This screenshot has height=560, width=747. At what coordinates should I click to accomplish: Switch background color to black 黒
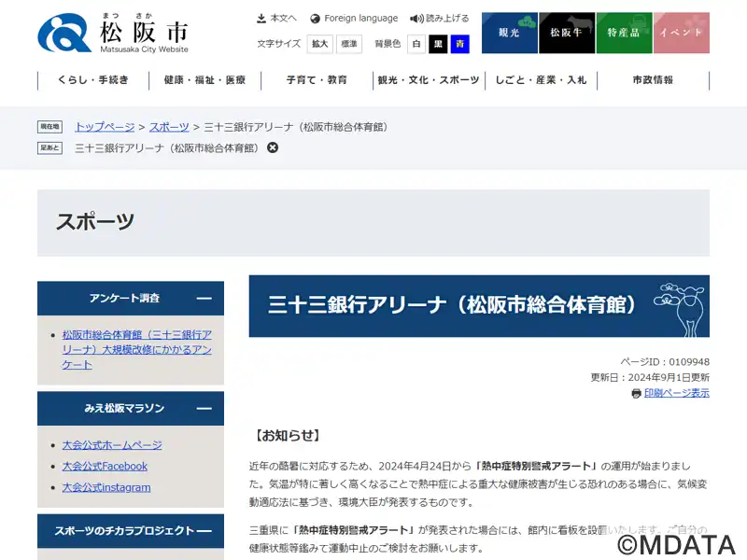pos(438,44)
